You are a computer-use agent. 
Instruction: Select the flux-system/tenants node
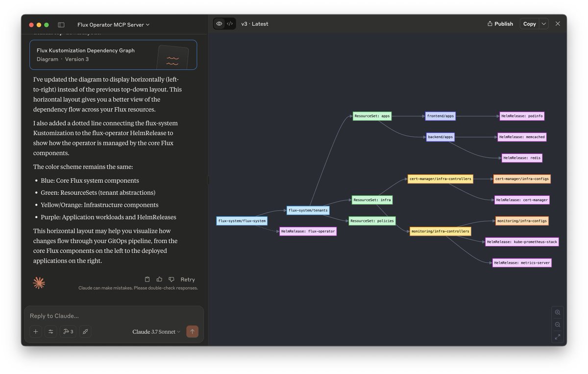point(308,210)
